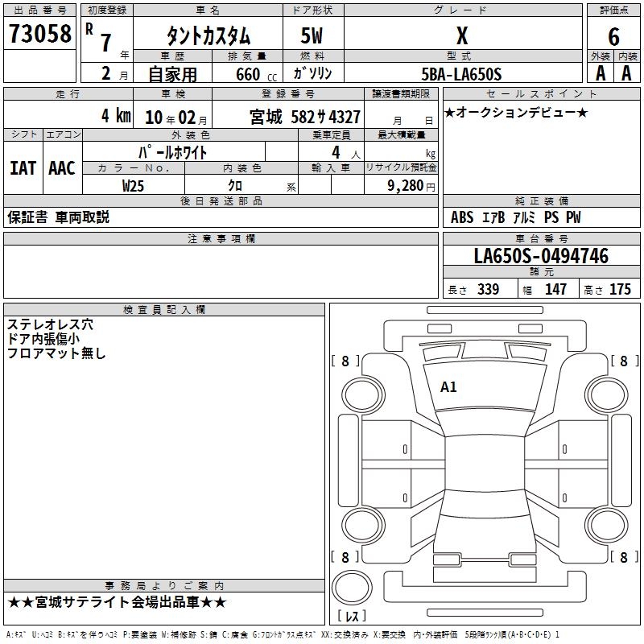Select mileage value 4 km
Screen dimensions: 644x644
coord(116,115)
